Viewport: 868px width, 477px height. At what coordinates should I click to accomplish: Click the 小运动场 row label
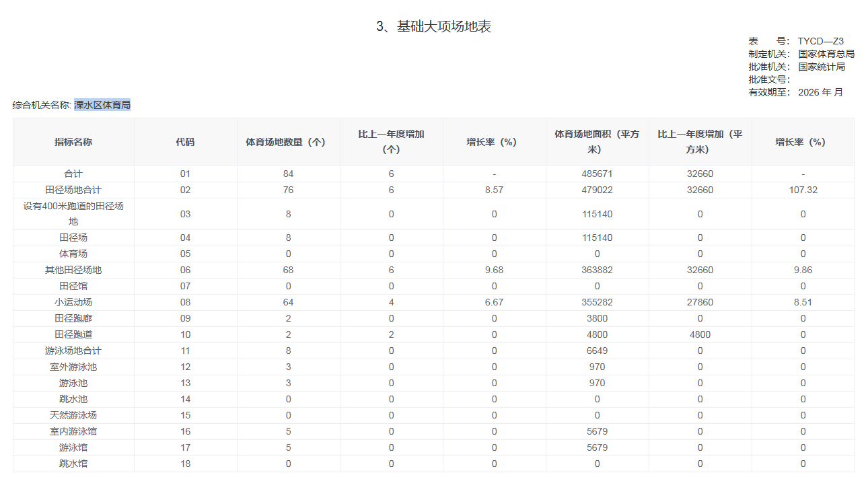pos(73,302)
